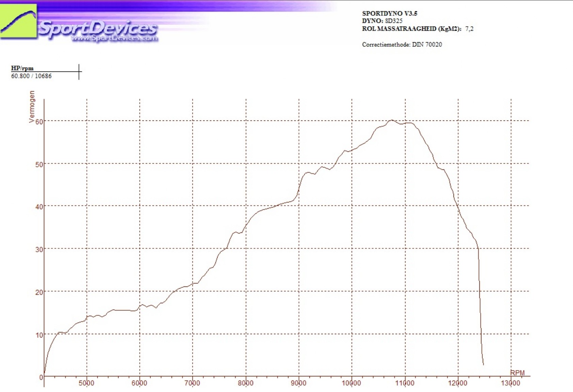Click the RPM x-axis label

(x=517, y=373)
